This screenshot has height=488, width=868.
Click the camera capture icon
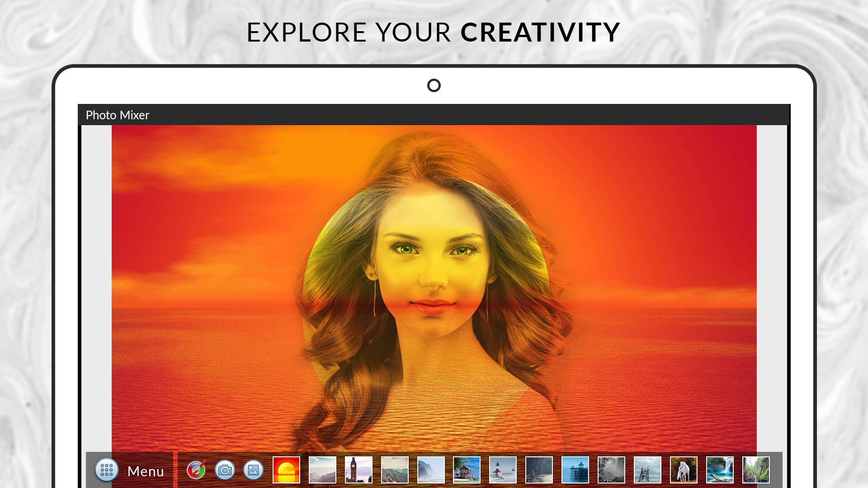(x=225, y=470)
